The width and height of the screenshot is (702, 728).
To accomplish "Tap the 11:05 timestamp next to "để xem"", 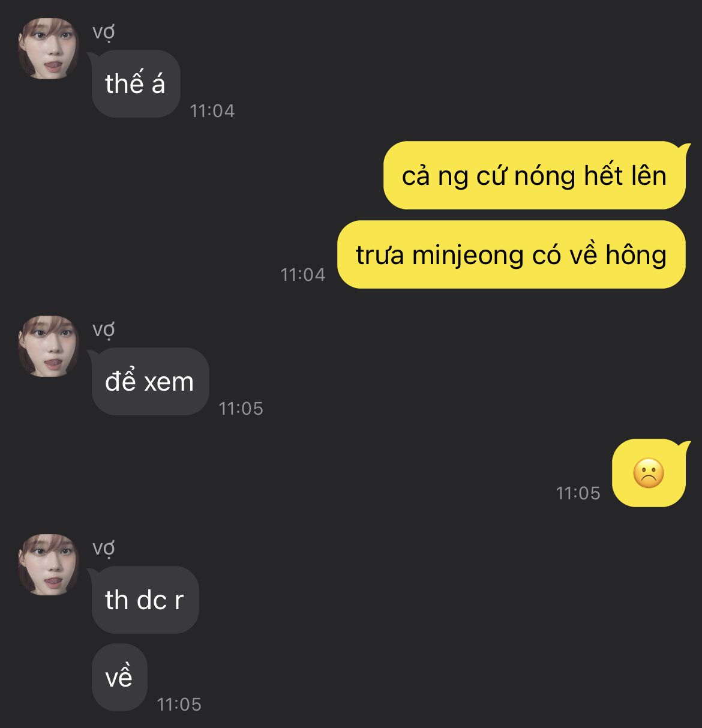I will pyautogui.click(x=241, y=408).
